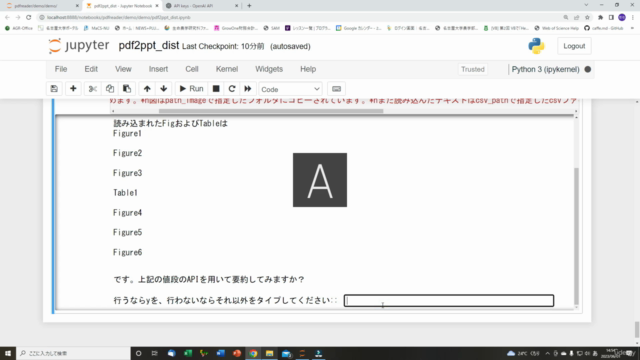
Task: Bookmark this page with the star icon
Action: pos(587,18)
